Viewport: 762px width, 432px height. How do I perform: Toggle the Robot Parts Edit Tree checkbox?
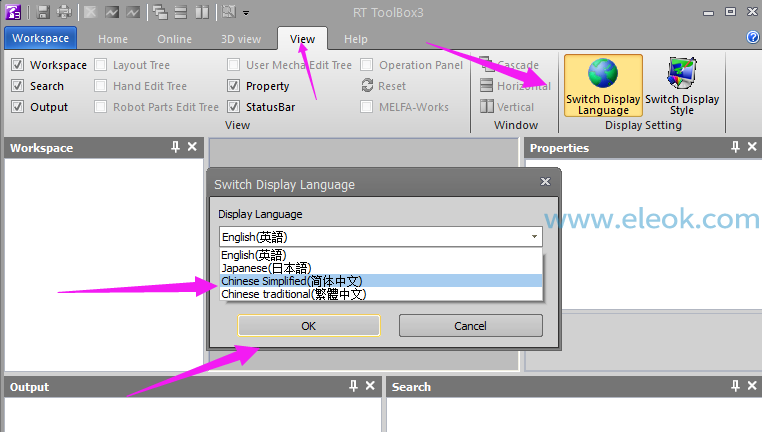[x=101, y=107]
